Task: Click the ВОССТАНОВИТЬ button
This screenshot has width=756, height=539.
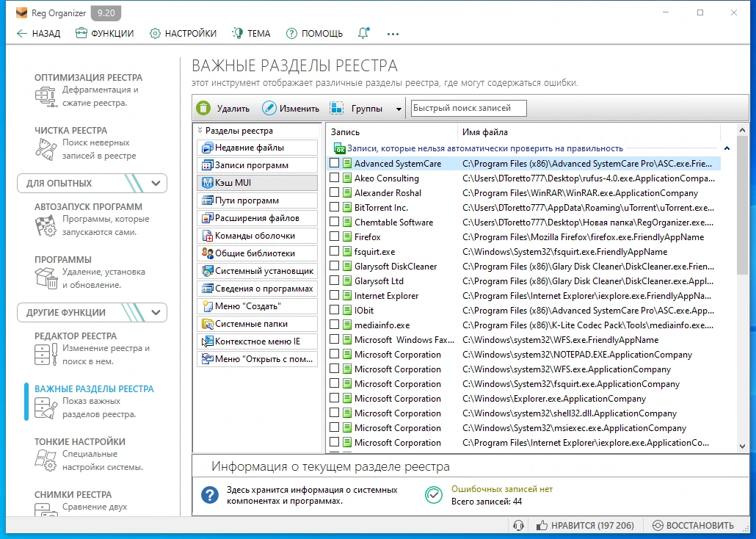Action: 693,526
